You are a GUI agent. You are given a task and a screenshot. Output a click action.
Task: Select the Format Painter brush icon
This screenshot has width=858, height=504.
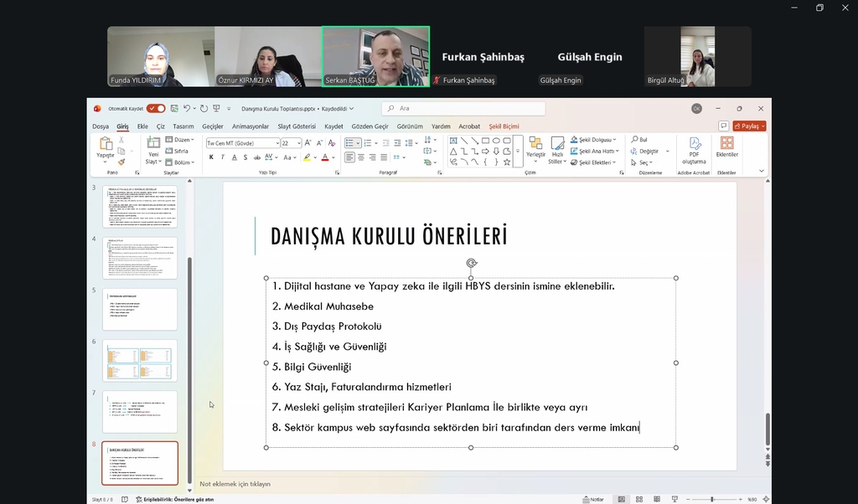coord(121,162)
